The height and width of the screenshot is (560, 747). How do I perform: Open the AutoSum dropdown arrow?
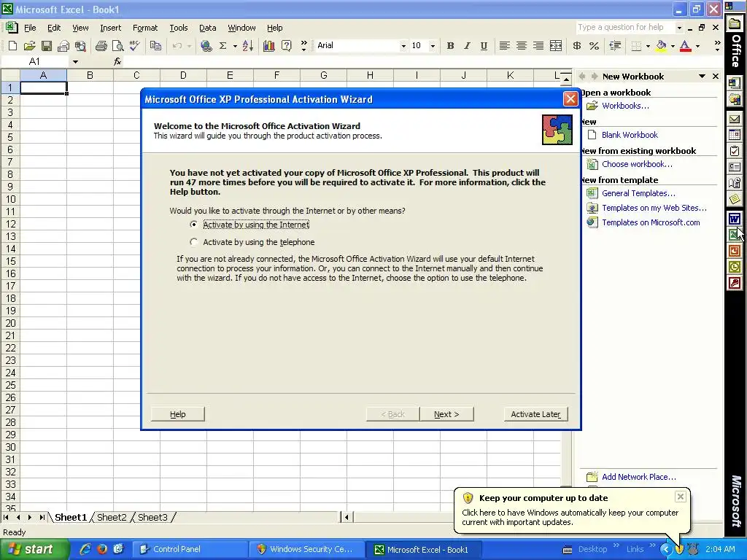tap(235, 46)
